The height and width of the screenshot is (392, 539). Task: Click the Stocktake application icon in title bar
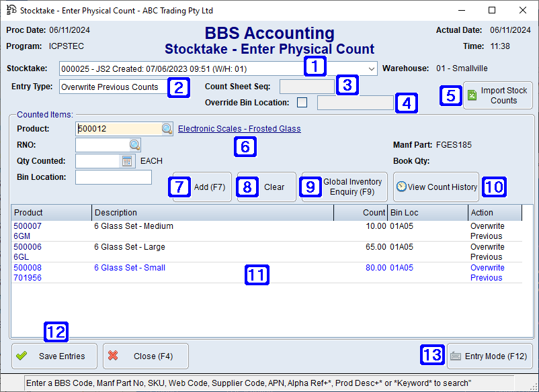pos(10,11)
